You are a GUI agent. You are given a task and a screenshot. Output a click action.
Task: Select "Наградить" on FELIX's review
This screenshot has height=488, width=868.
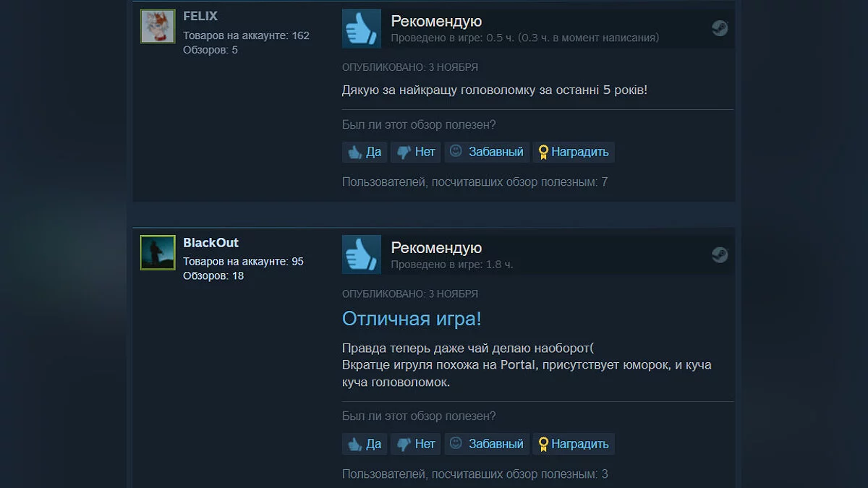coord(574,152)
